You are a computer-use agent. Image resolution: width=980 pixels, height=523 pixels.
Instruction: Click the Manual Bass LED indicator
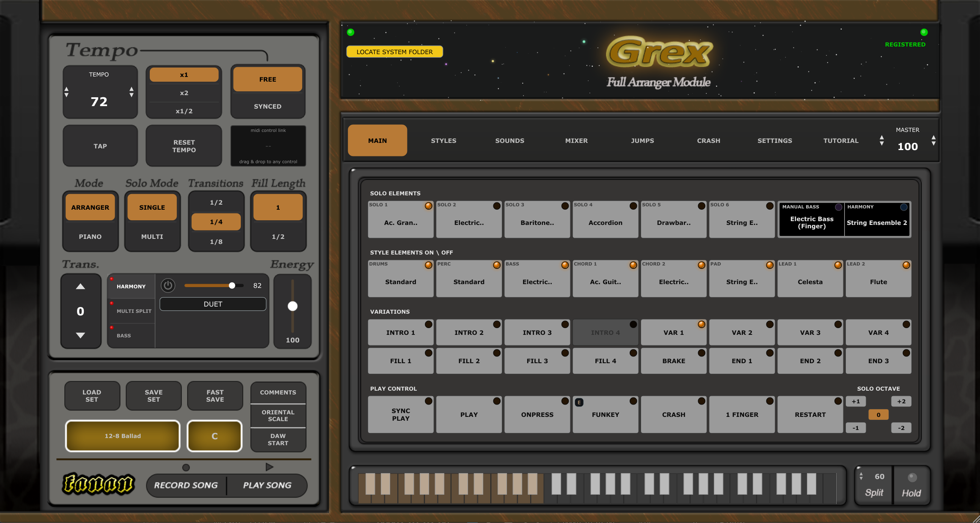(x=838, y=207)
